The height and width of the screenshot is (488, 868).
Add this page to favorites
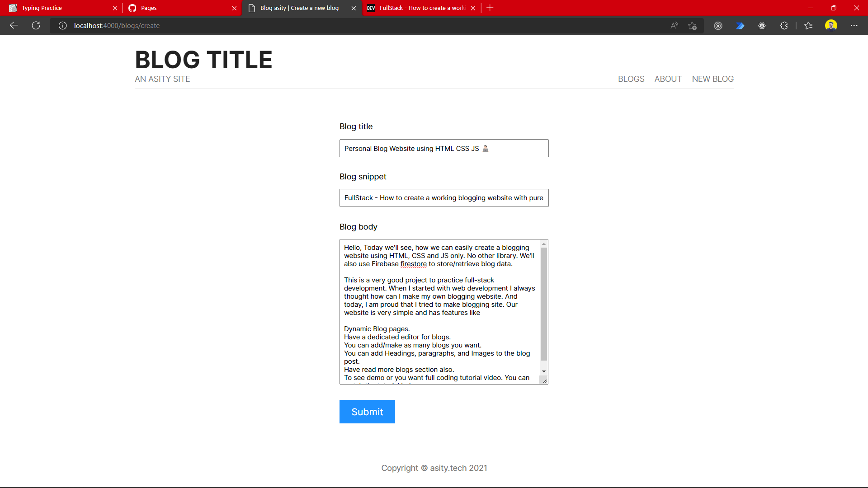692,25
